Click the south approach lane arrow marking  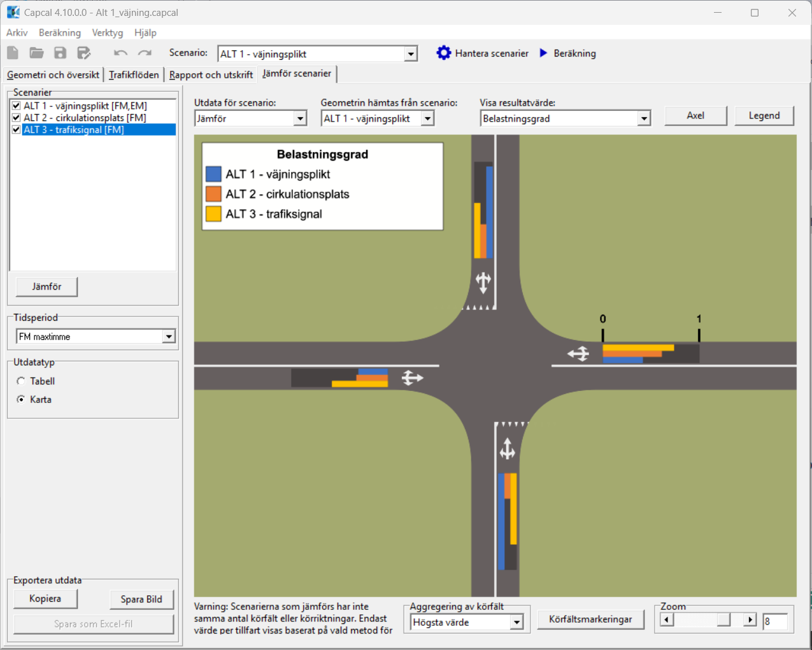507,449
